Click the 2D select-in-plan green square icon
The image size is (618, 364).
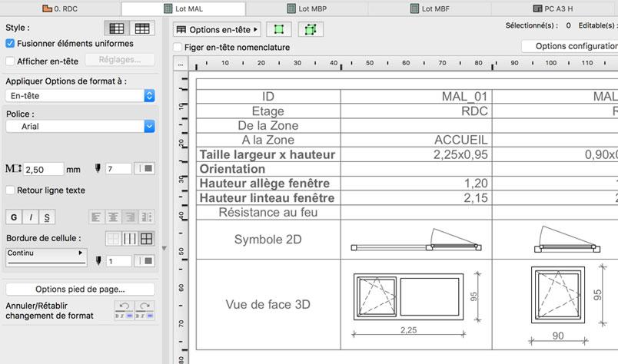click(x=279, y=29)
